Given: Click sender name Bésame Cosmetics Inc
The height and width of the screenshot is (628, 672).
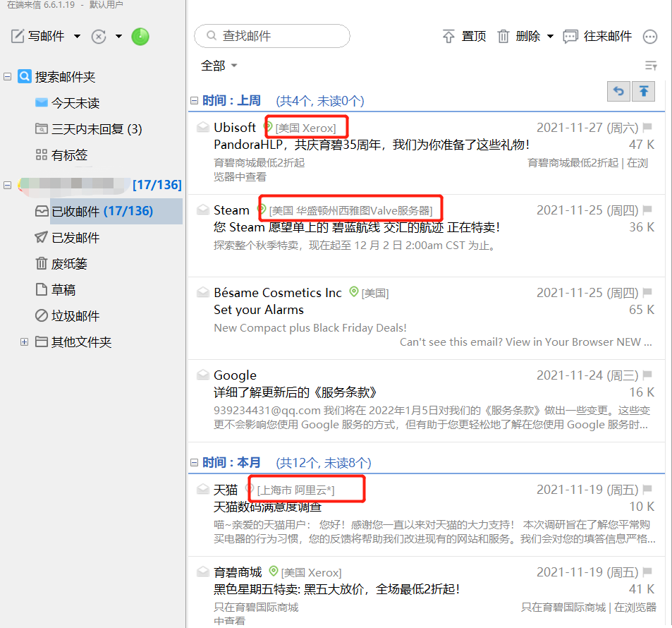Looking at the screenshot, I should click(278, 293).
